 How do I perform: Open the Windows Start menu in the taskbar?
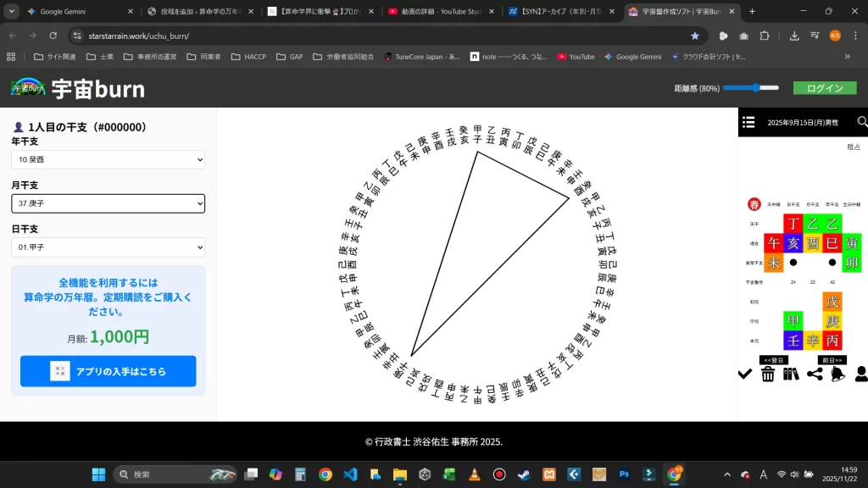(97, 474)
